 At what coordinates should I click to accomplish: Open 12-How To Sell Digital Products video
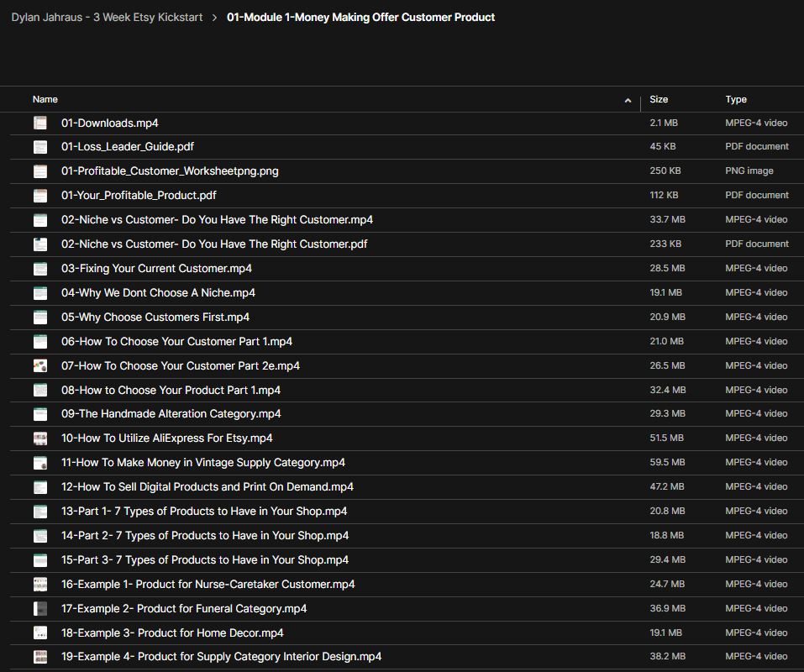pos(207,487)
